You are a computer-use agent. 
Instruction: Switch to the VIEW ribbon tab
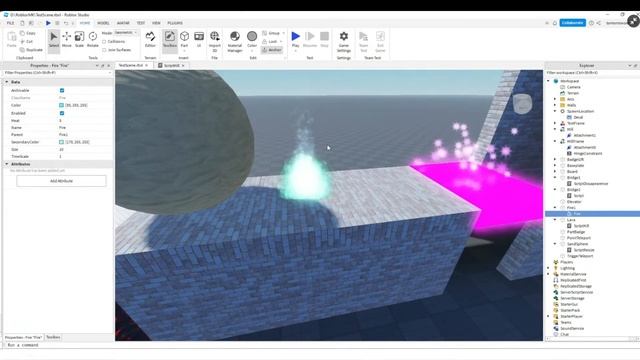tap(156, 23)
